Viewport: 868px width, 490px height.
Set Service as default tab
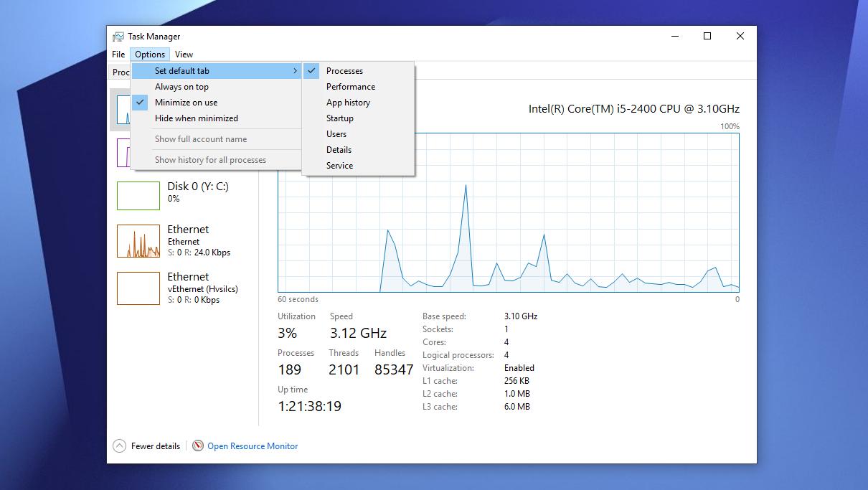[x=358, y=166]
